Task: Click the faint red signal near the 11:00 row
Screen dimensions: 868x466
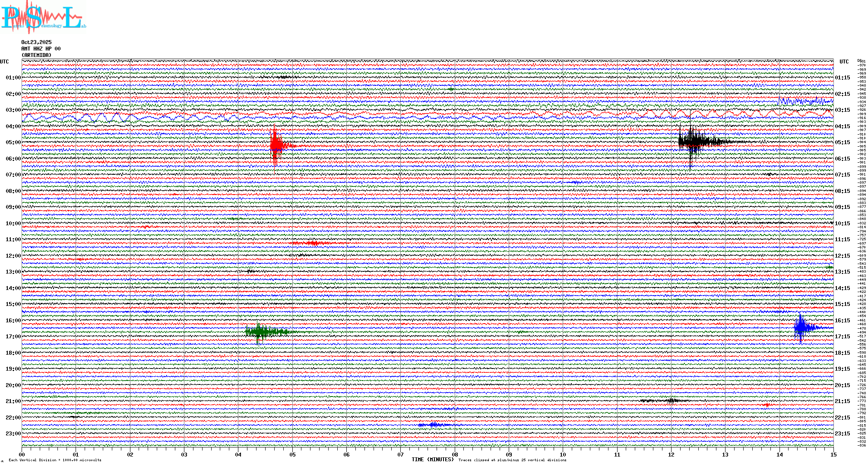Action: click(313, 243)
